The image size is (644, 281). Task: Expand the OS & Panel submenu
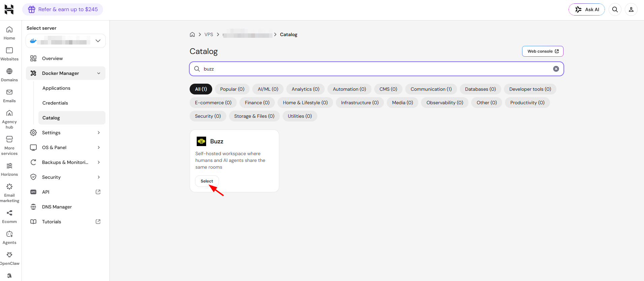(99, 147)
